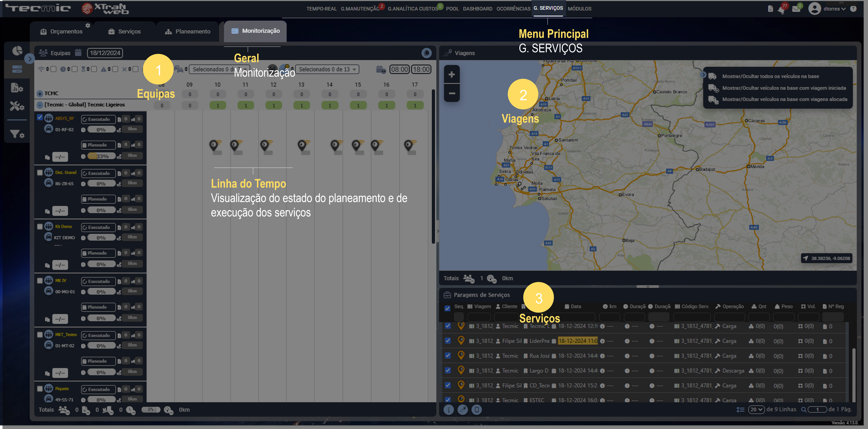
Task: Click the calendar icon beside Equipas
Action: [78, 53]
